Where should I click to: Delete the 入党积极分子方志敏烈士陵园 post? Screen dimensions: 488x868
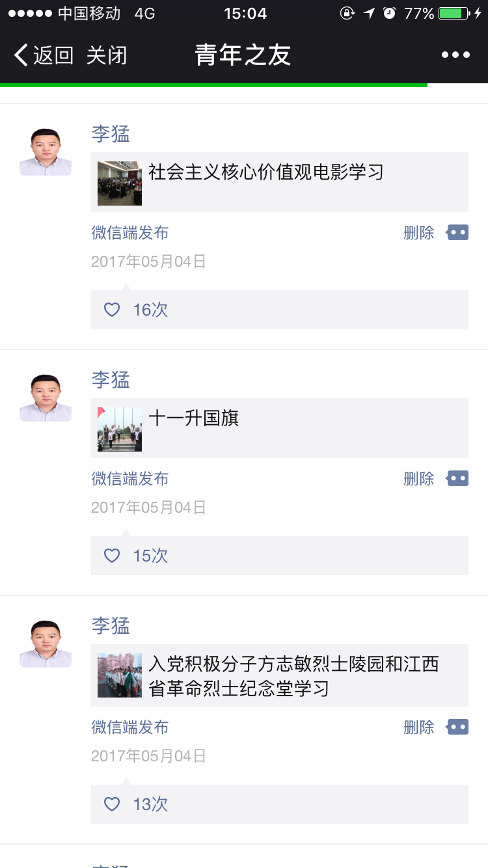pos(418,727)
